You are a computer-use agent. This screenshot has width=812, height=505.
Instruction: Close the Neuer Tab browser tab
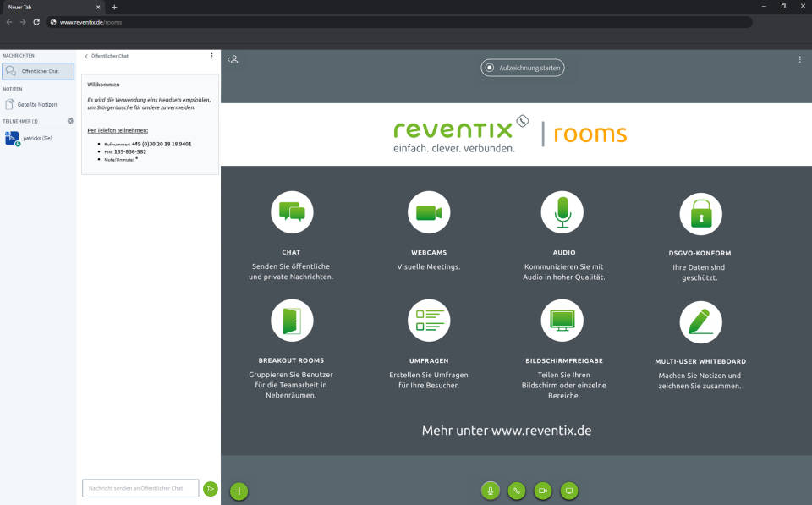pos(98,8)
